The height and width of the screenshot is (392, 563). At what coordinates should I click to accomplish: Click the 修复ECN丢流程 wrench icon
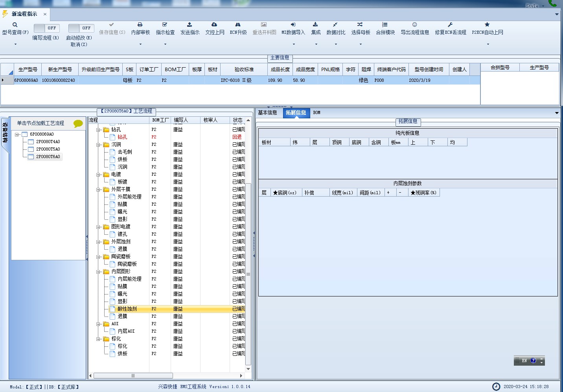tap(450, 24)
